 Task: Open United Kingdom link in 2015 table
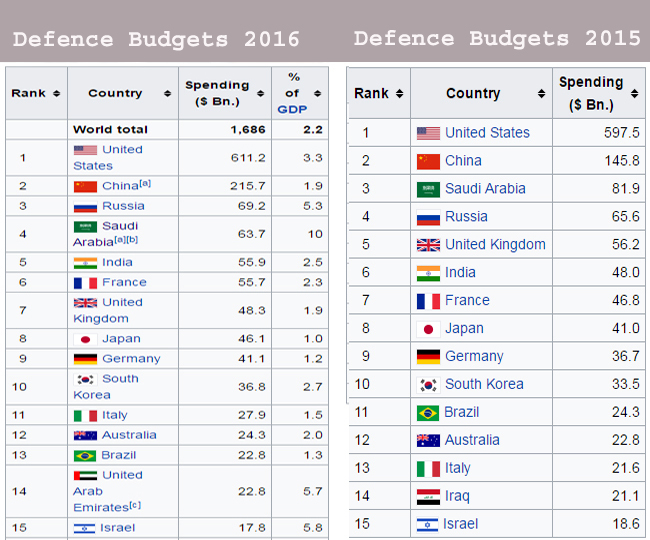(x=495, y=245)
